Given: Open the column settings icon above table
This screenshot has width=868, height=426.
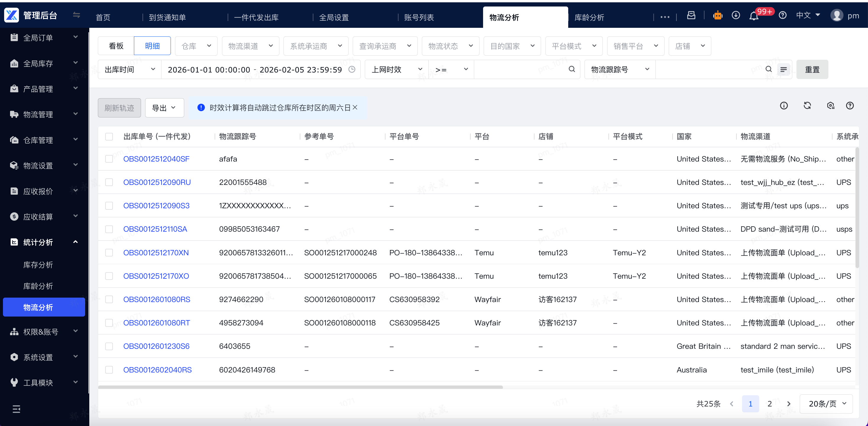Looking at the screenshot, I should coord(830,106).
